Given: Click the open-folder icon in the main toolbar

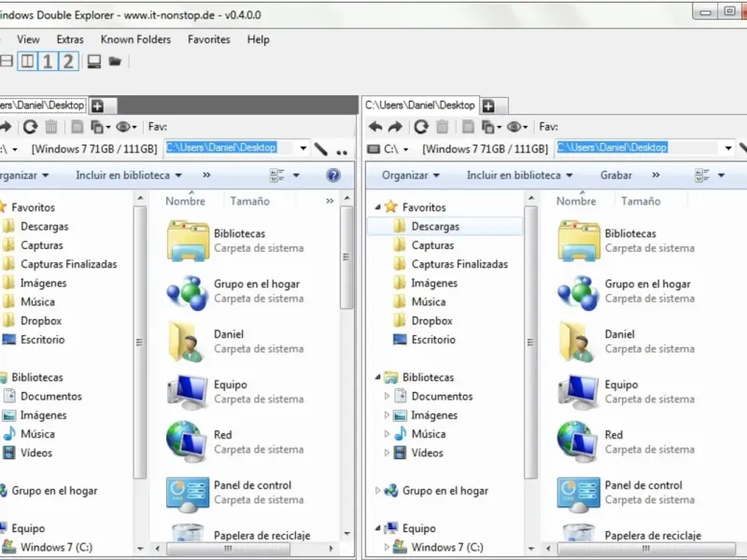Looking at the screenshot, I should 115,62.
